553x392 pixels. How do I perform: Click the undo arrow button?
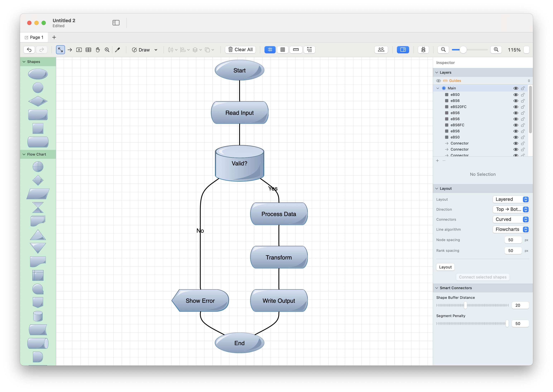29,50
